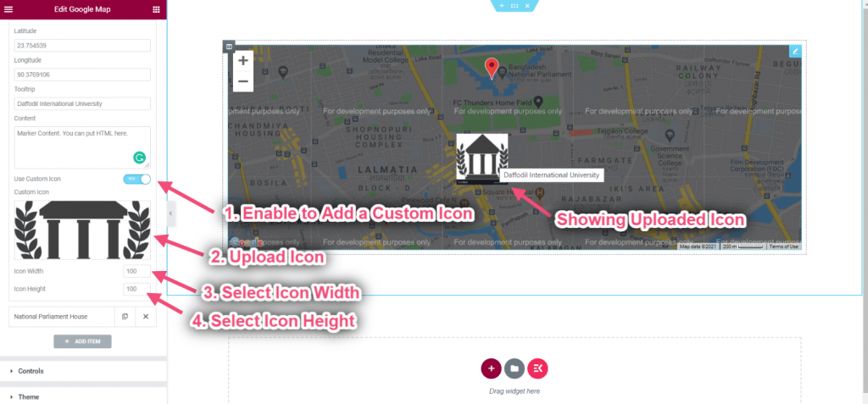The height and width of the screenshot is (404, 868).
Task: Click the Daffodil International University map tooltip
Action: click(x=551, y=174)
